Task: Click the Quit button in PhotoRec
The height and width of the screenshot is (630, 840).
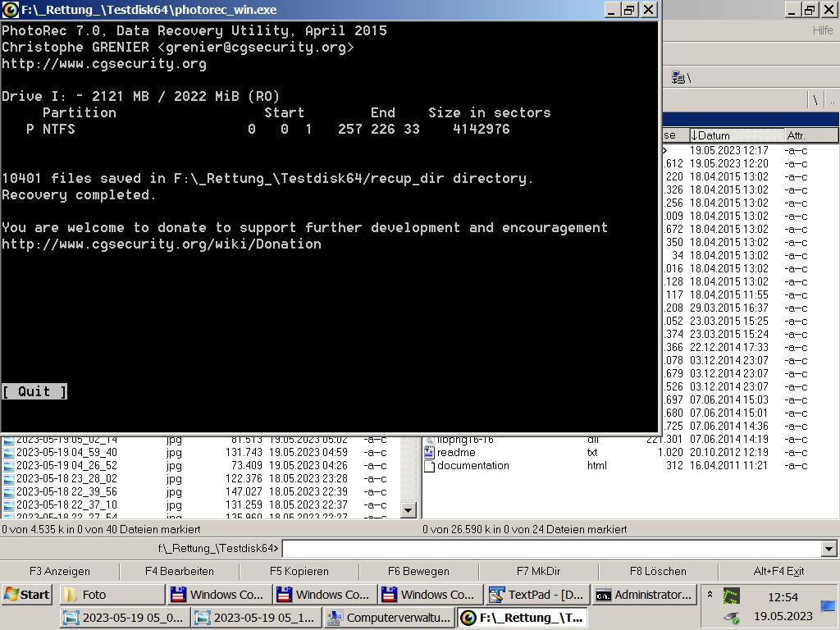Action: click(x=34, y=391)
